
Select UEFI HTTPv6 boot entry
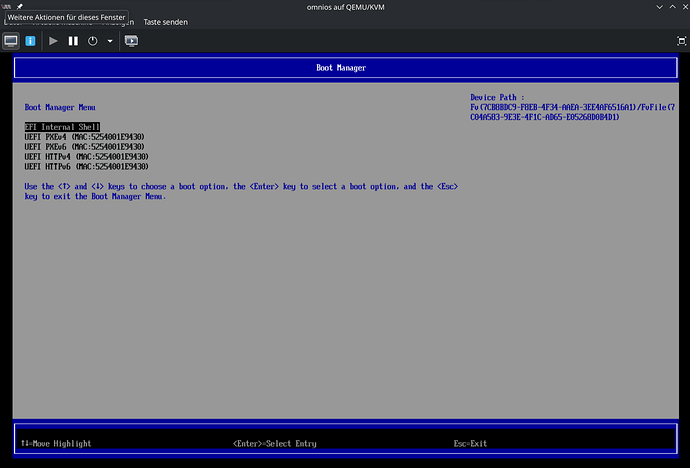click(87, 167)
